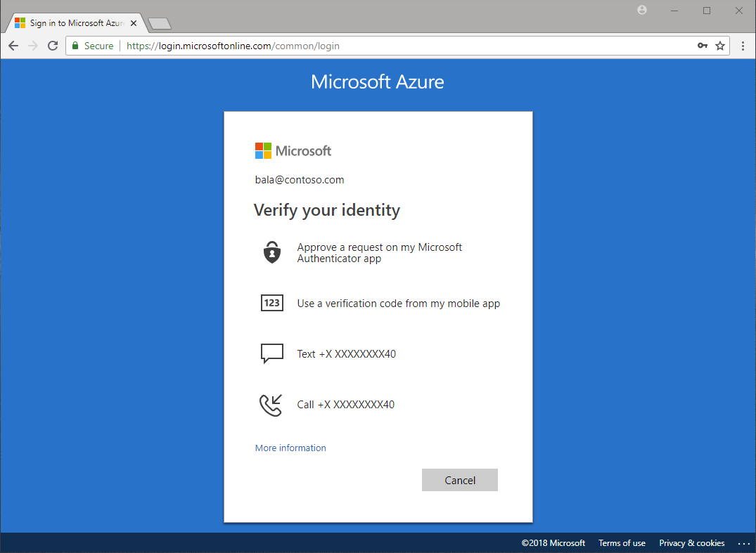Image resolution: width=756 pixels, height=553 pixels.
Task: Select the text message speech bubble icon
Action: click(271, 353)
